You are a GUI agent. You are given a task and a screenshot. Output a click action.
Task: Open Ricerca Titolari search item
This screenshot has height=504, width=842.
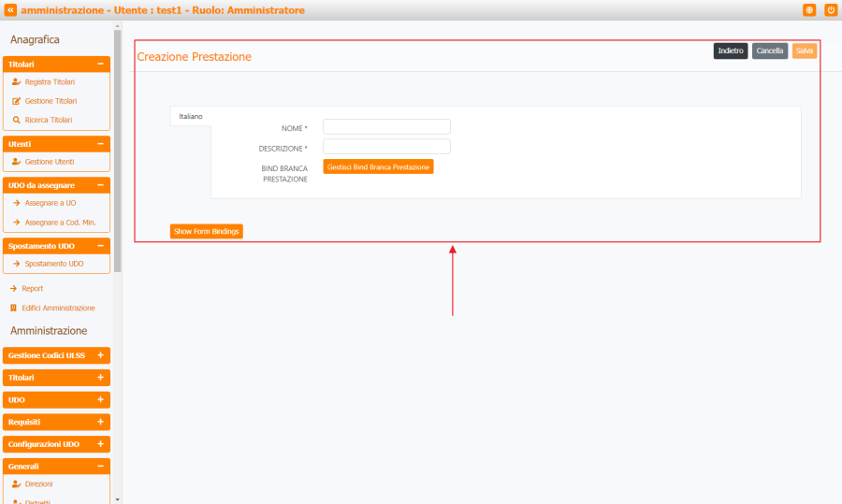tap(48, 120)
